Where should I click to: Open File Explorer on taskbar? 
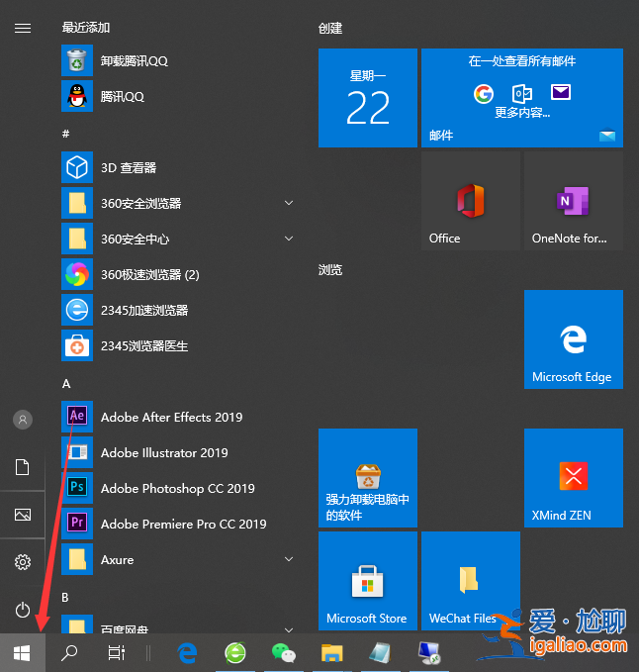click(332, 653)
